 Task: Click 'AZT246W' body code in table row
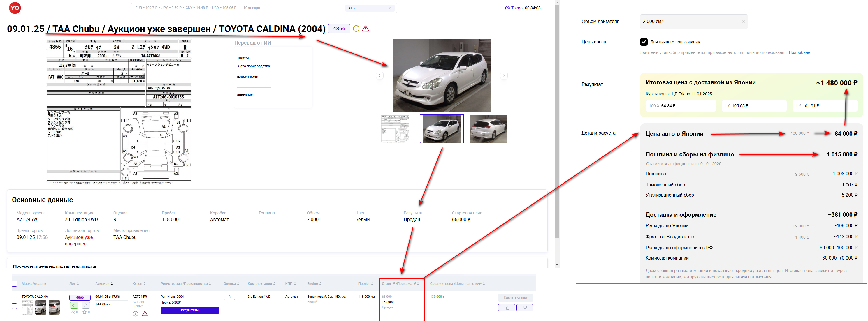coord(140,297)
